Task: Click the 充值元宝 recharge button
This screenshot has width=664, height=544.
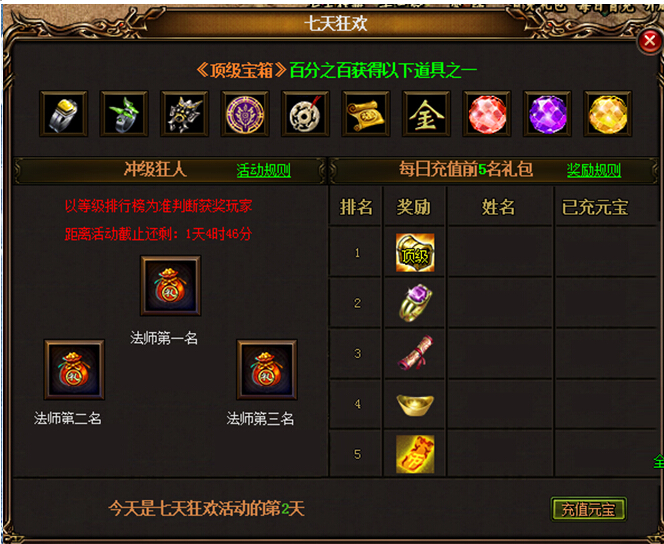Action: (x=588, y=509)
